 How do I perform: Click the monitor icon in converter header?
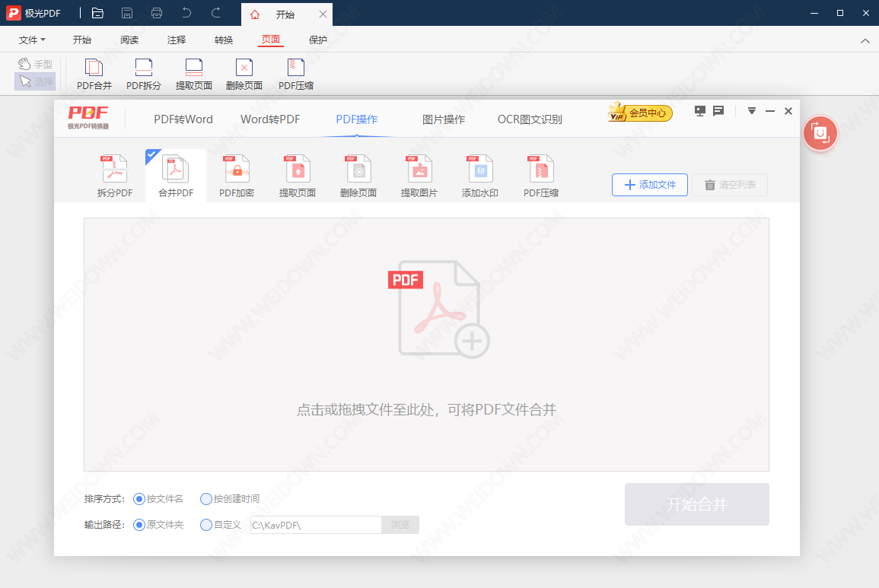point(700,111)
